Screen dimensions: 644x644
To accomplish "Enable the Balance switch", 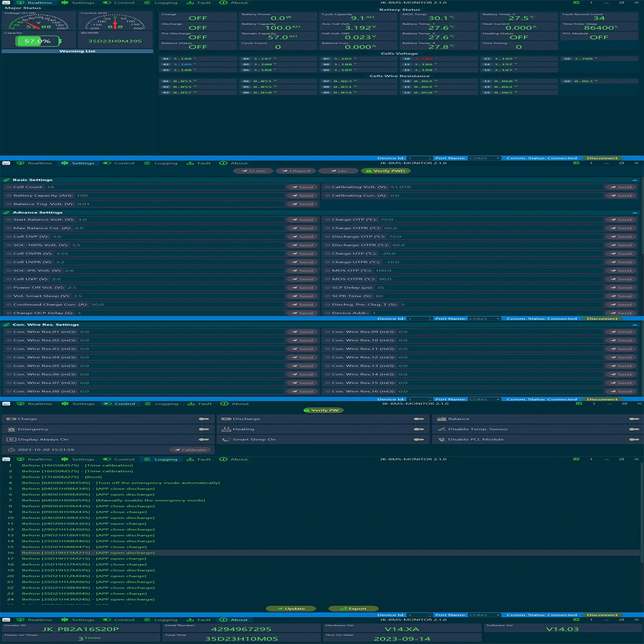I will 634,419.
